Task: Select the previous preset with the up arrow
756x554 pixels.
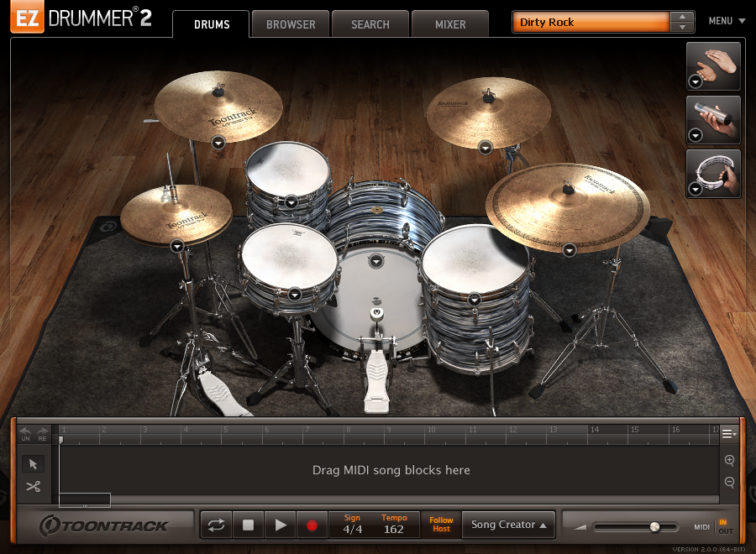Action: (x=682, y=17)
